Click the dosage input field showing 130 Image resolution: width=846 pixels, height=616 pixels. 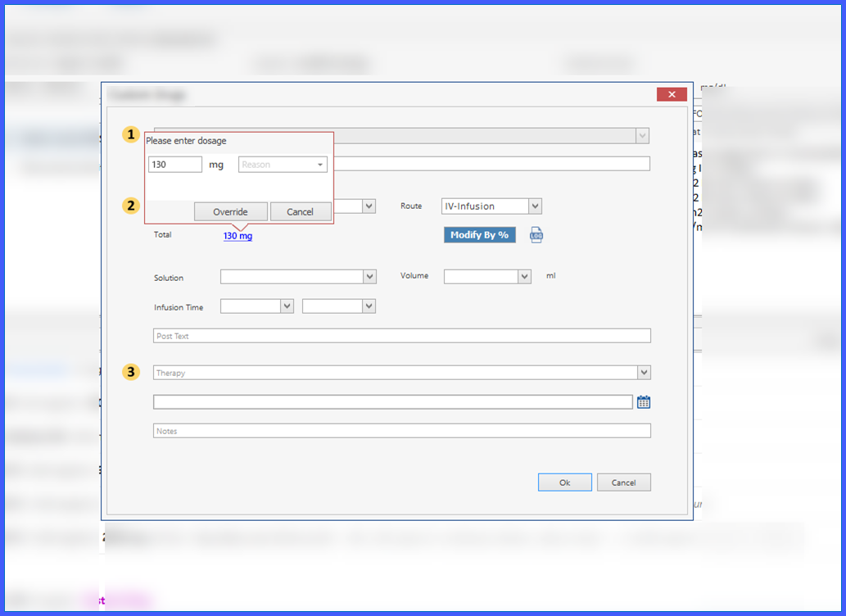(x=174, y=165)
